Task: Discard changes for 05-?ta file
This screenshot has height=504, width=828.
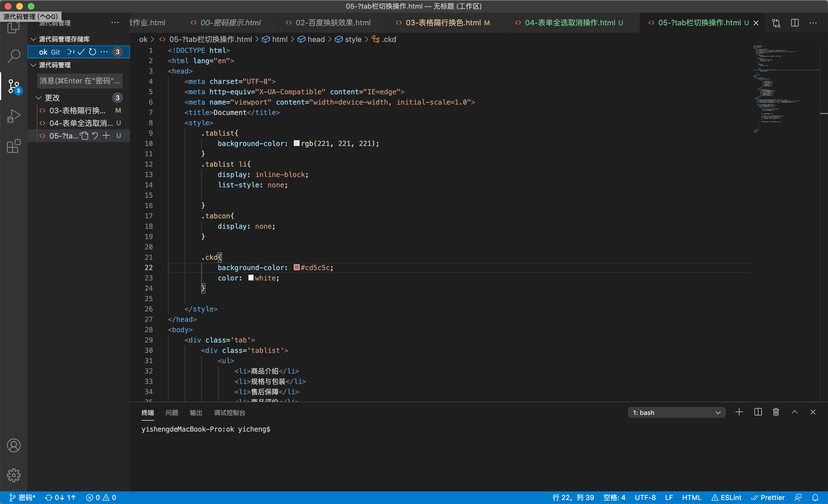Action: coord(95,136)
